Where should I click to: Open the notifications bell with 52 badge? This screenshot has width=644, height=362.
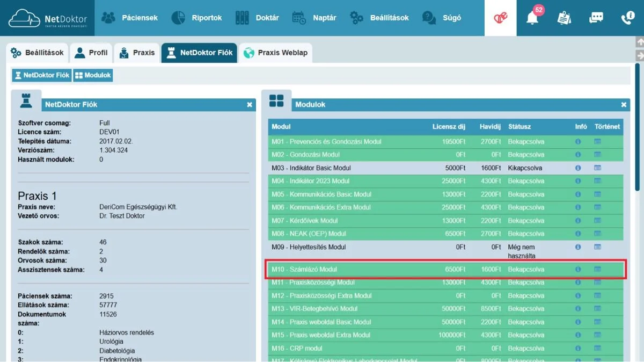(532, 18)
